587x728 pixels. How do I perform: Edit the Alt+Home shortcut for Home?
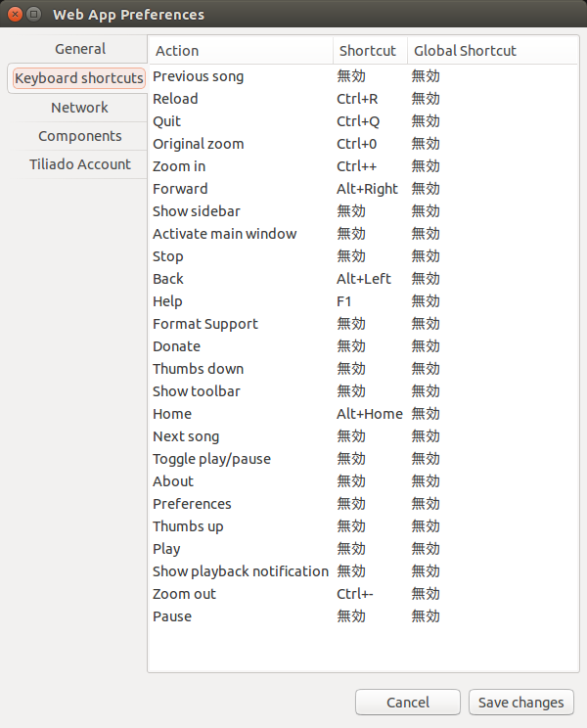(x=370, y=414)
